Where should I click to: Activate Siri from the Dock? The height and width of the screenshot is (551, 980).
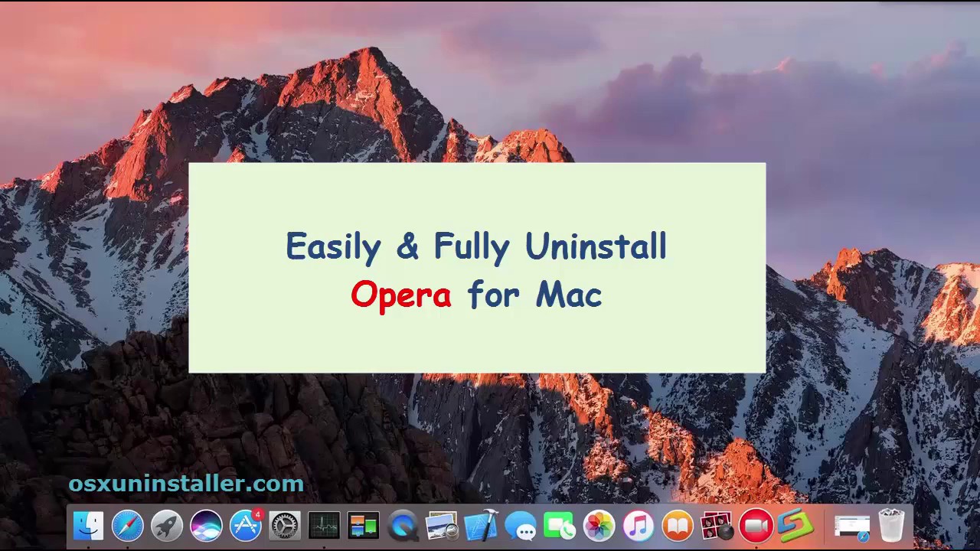click(x=206, y=526)
